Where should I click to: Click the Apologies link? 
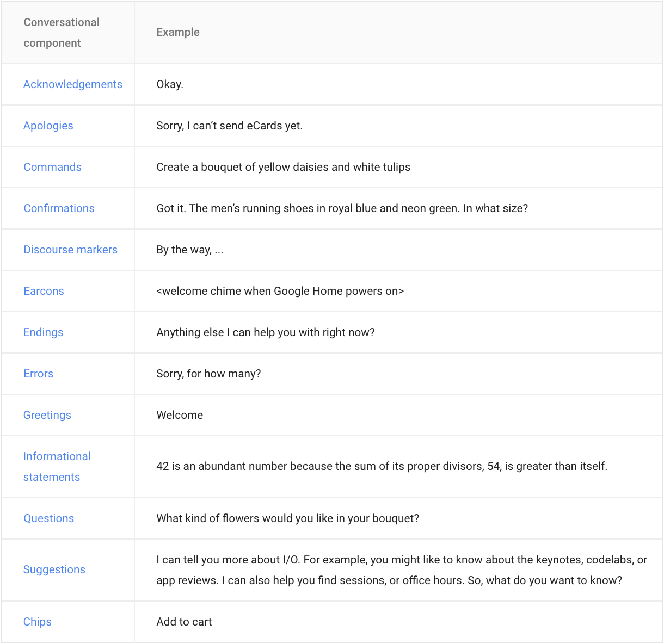(x=48, y=126)
